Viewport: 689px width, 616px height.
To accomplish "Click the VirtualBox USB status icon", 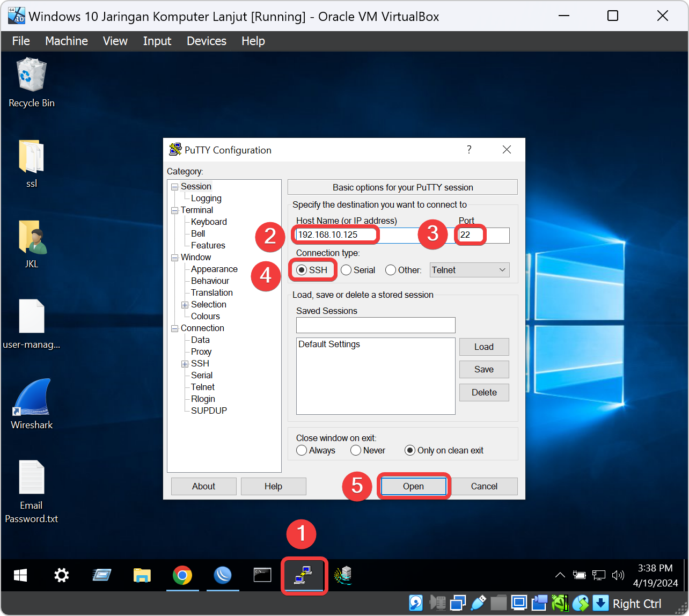I will pos(478,603).
